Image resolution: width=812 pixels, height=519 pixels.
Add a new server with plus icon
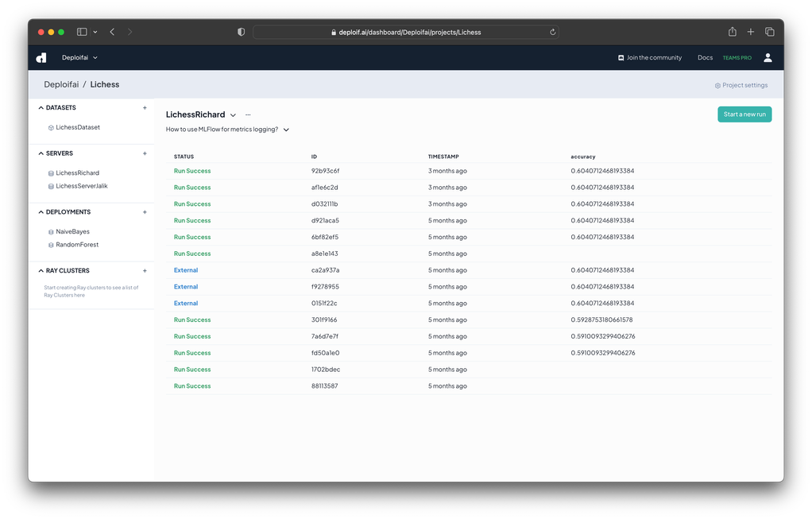click(x=145, y=153)
